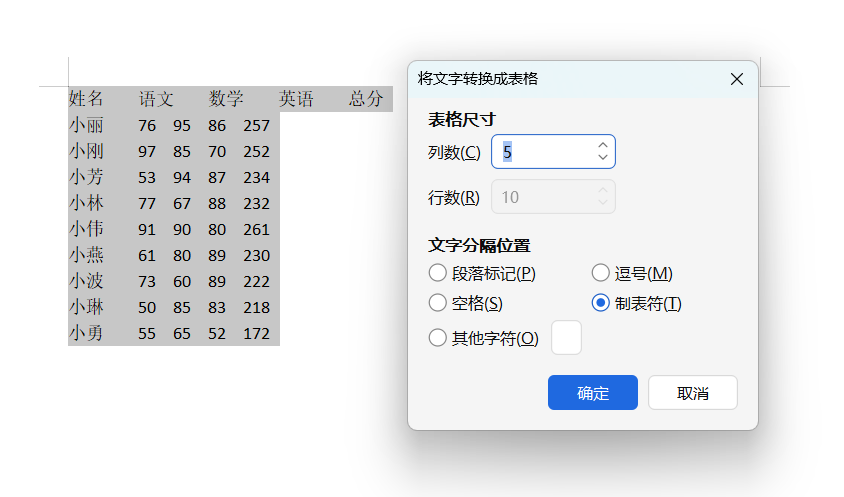Confirm conversion with the 确定 button

point(593,393)
